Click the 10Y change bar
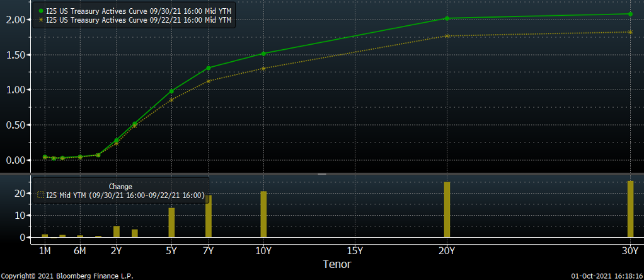The image size is (644, 280). pyautogui.click(x=263, y=214)
